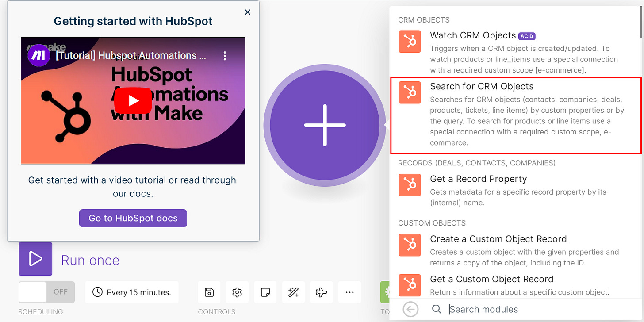Click the clock icon in schedule setting
This screenshot has width=644, height=322.
tap(97, 292)
